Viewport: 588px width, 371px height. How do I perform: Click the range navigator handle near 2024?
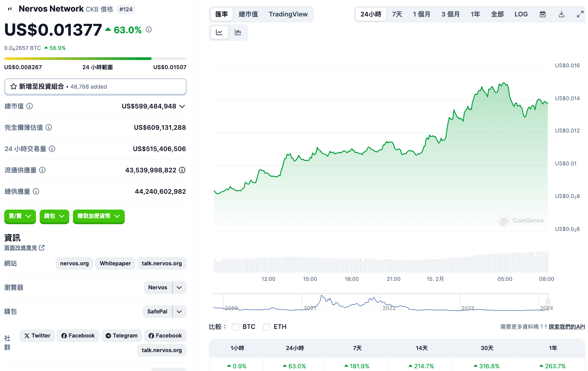pos(548,302)
